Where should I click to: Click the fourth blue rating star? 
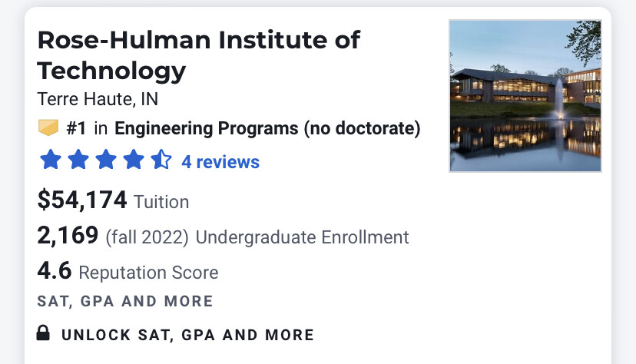134,160
